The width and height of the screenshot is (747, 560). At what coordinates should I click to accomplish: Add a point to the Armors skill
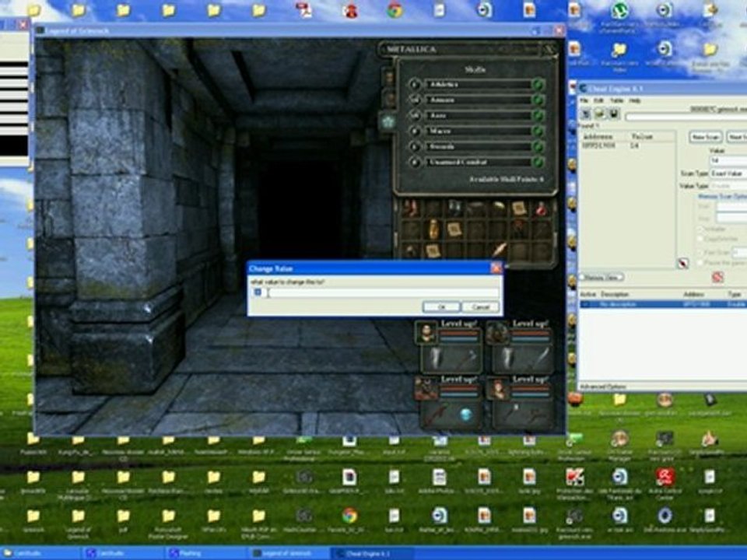coord(538,100)
